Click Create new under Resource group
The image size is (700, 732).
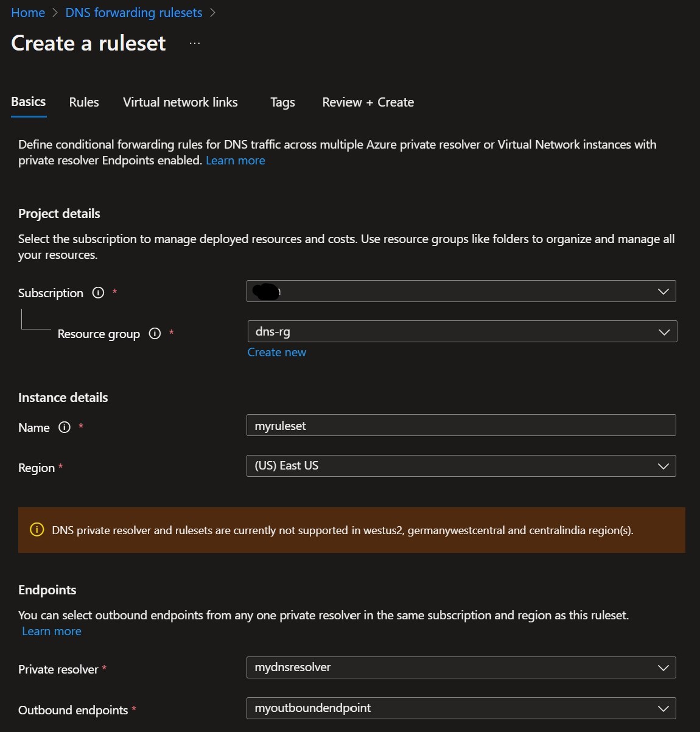click(x=276, y=352)
